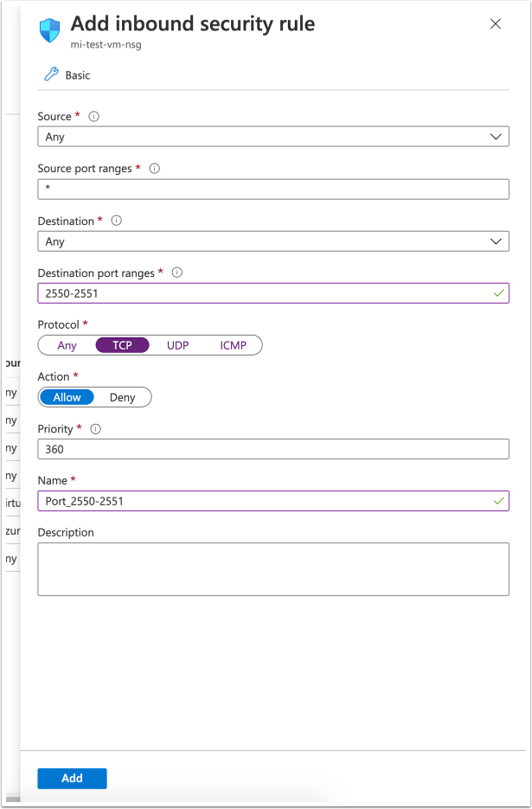Image resolution: width=532 pixels, height=809 pixels.
Task: Click the Destination info icon
Action: click(117, 221)
